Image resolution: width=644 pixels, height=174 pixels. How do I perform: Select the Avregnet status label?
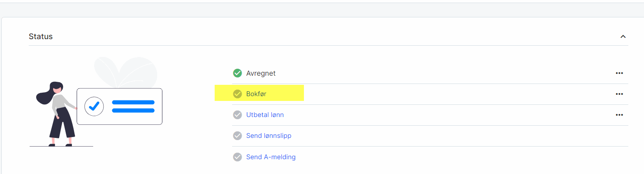(x=261, y=73)
